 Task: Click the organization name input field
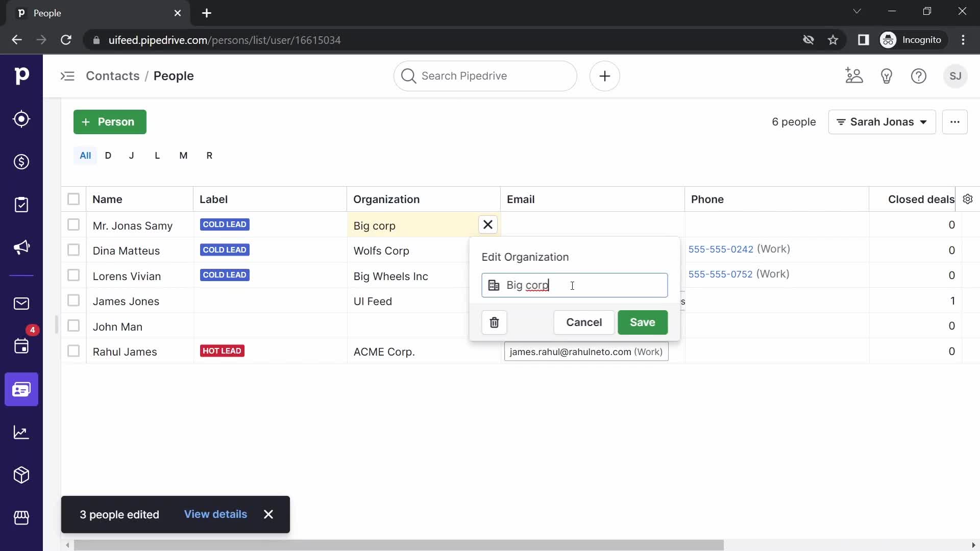click(x=575, y=285)
